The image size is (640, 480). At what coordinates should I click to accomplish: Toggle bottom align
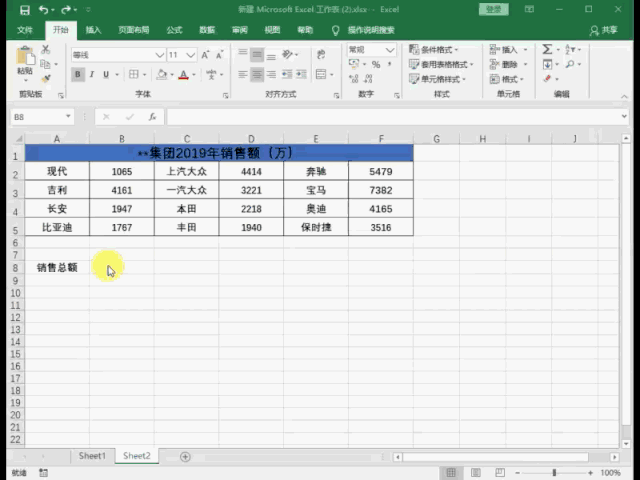tap(271, 56)
